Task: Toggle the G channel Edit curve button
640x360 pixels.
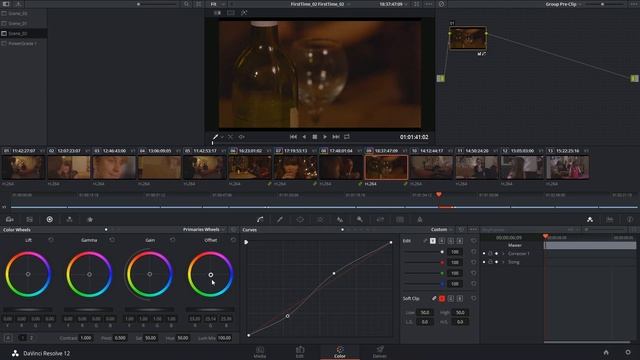Action: point(451,241)
